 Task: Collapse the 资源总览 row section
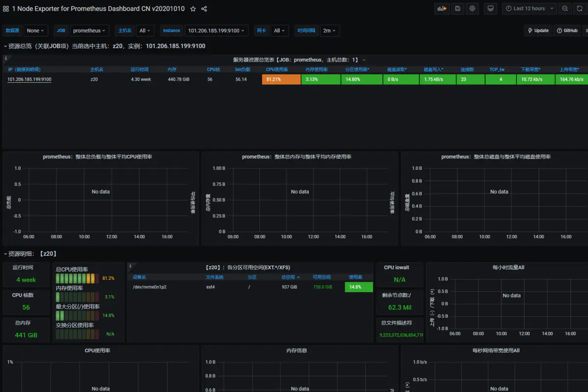[5, 46]
